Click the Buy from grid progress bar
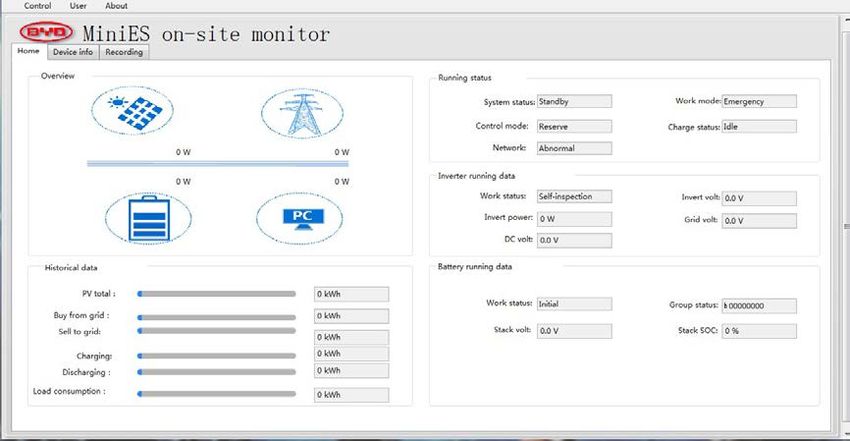 tap(217, 317)
